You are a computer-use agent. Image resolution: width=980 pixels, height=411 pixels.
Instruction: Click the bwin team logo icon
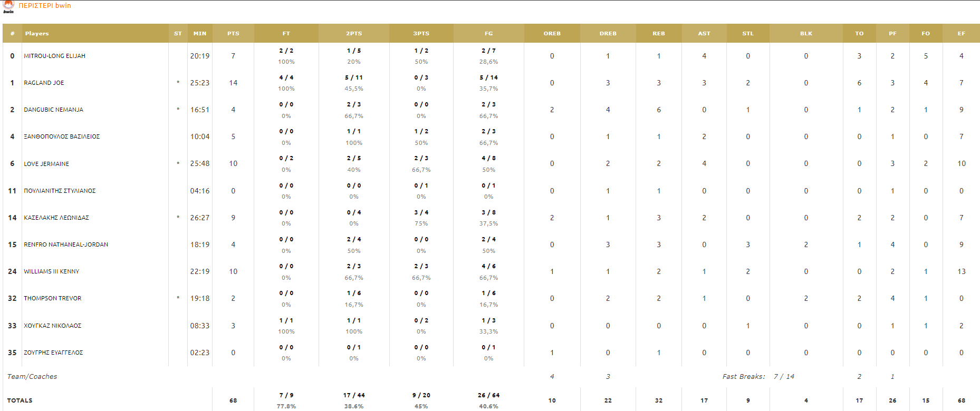pyautogui.click(x=8, y=6)
